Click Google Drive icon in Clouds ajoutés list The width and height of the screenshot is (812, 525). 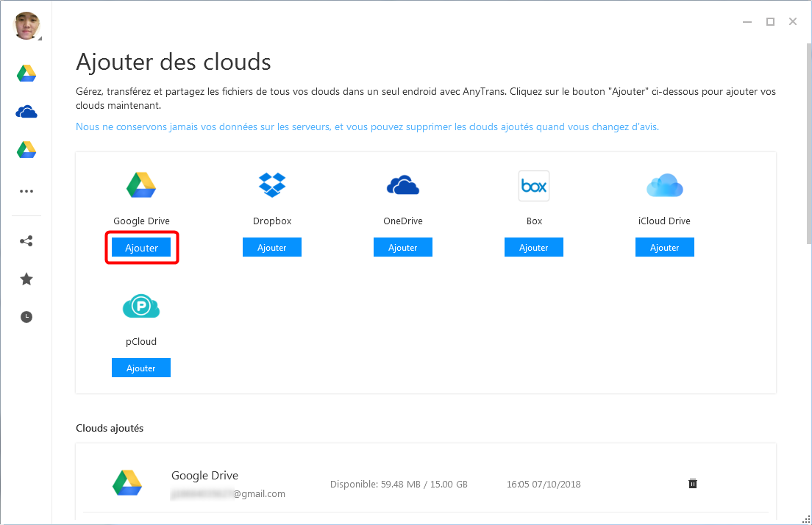coord(127,482)
